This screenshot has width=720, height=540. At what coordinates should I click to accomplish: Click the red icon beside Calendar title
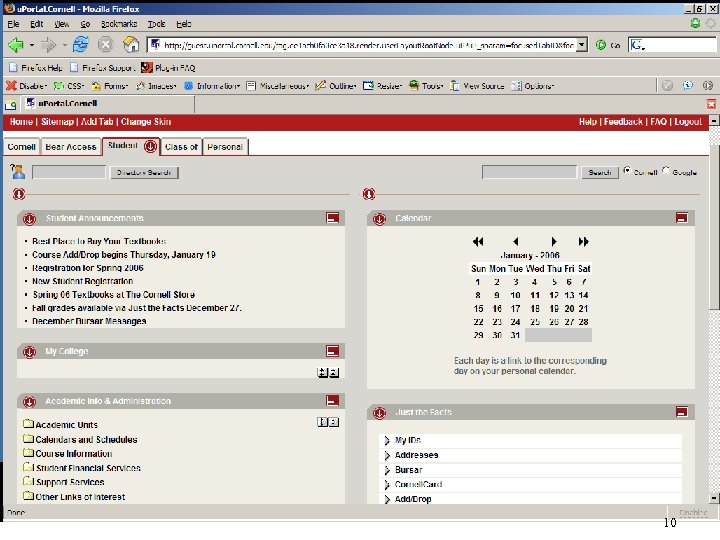pos(379,219)
